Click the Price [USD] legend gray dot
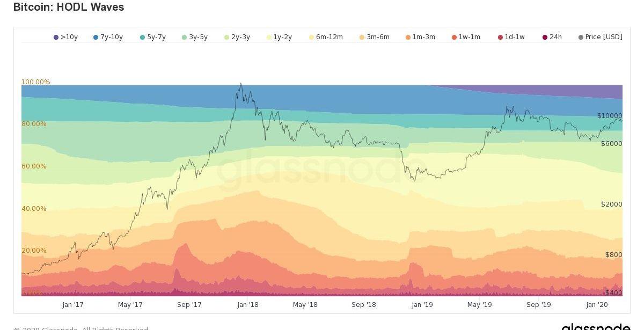 [x=581, y=38]
